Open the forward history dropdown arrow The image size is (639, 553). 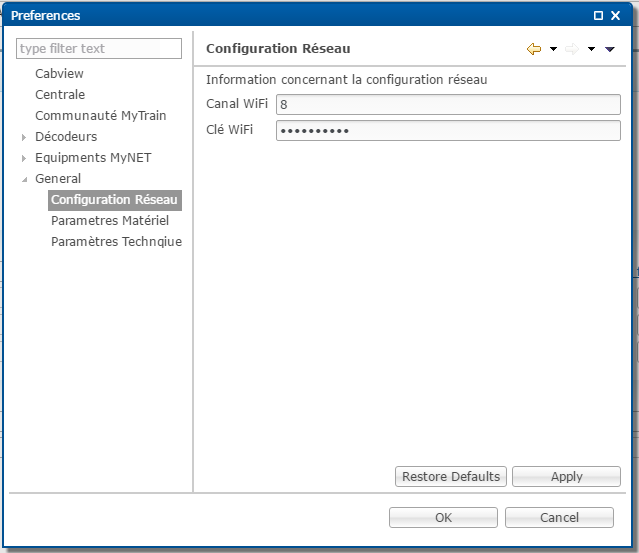coord(591,49)
